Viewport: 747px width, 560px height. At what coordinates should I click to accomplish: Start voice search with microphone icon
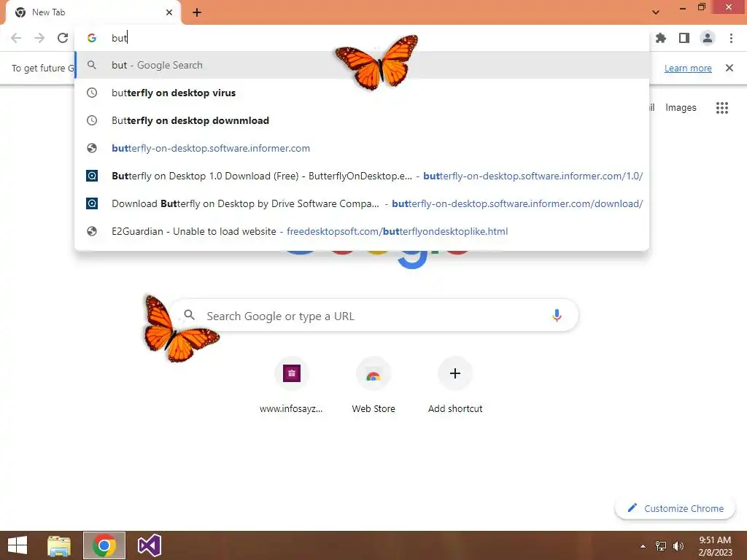557,315
